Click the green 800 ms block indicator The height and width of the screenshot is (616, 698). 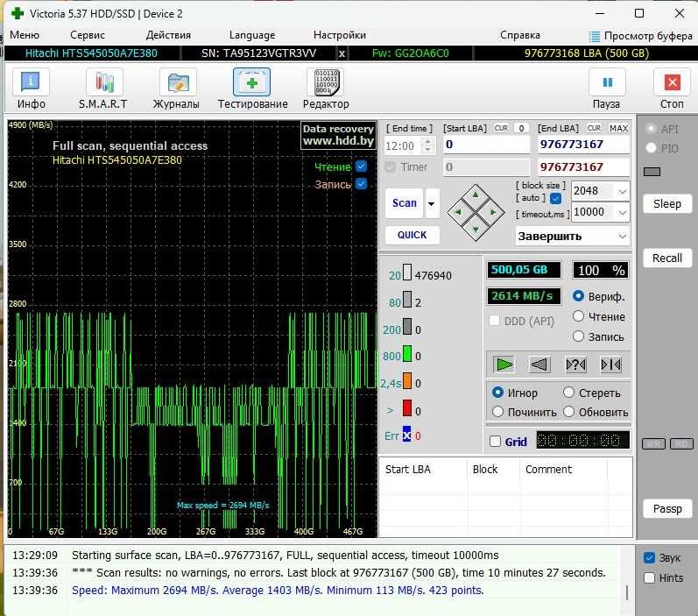pos(407,354)
